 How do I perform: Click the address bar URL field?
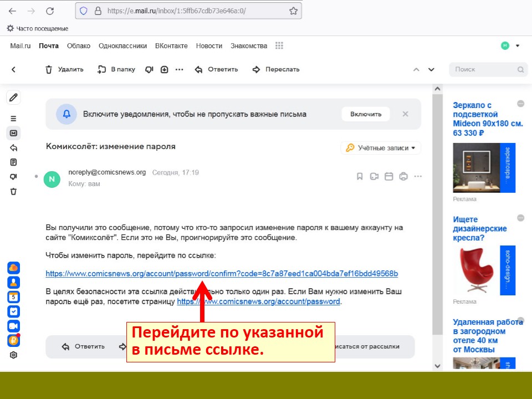coord(188,11)
